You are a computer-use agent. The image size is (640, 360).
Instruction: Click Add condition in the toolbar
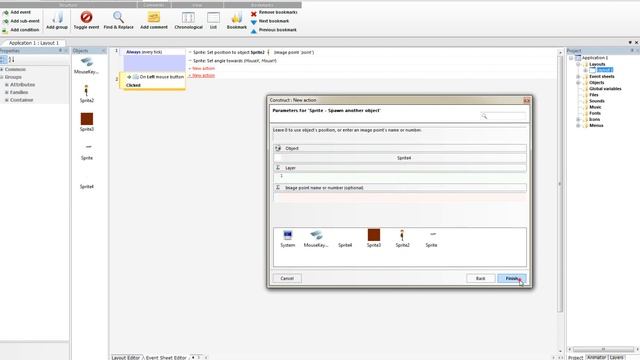pyautogui.click(x=20, y=30)
